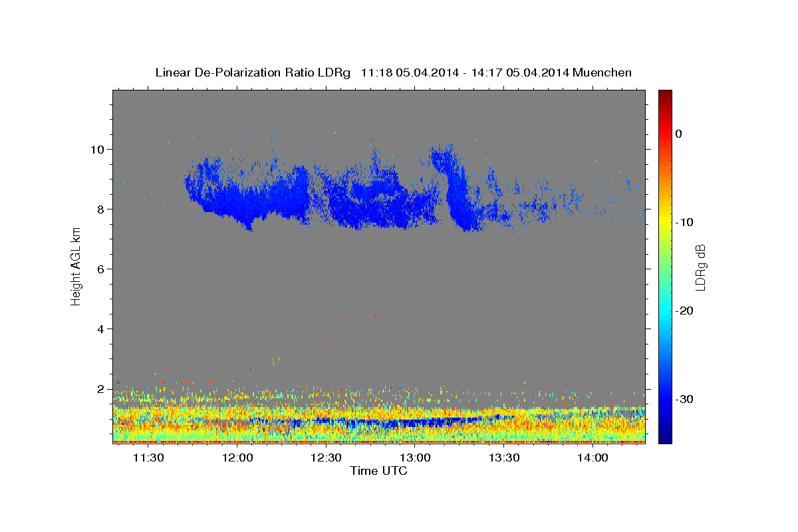
Task: Click the colorbar value -30
Action: (x=684, y=399)
